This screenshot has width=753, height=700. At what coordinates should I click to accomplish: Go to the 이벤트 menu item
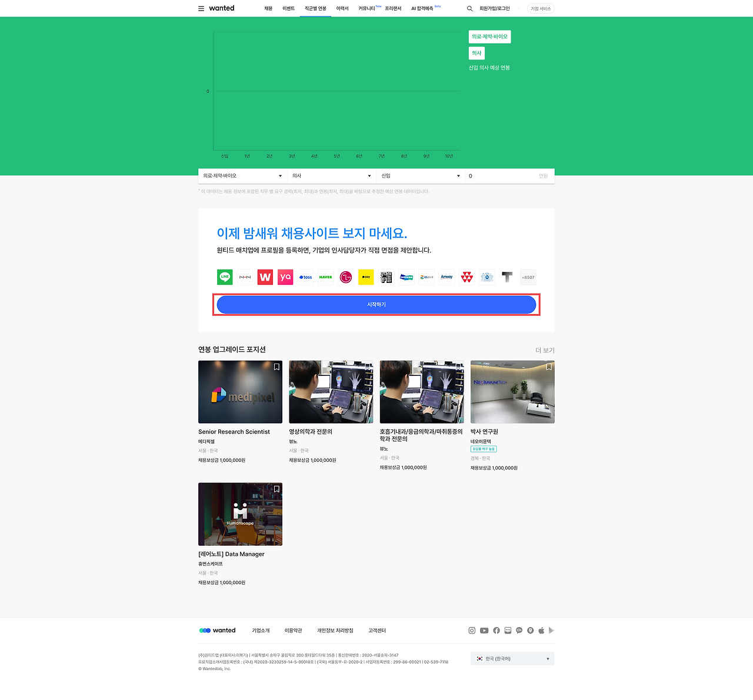pyautogui.click(x=288, y=9)
